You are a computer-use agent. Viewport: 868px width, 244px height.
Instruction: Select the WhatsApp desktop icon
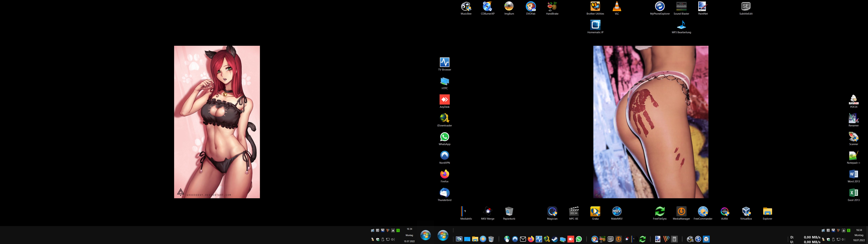[445, 139]
